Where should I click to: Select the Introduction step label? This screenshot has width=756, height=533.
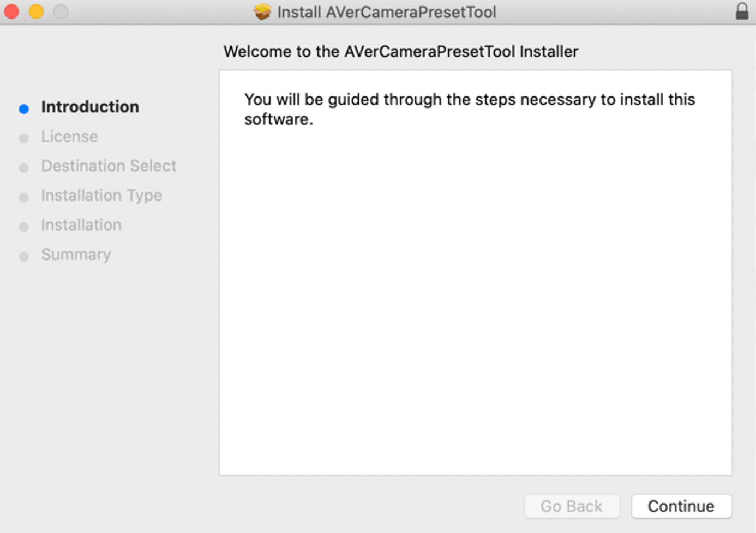coord(90,107)
